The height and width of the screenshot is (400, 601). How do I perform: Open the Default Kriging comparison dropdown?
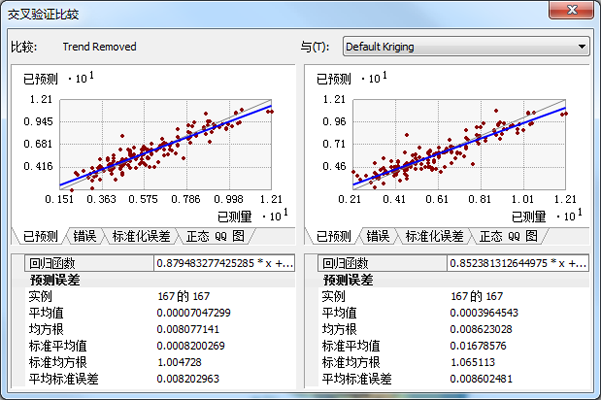(x=465, y=46)
